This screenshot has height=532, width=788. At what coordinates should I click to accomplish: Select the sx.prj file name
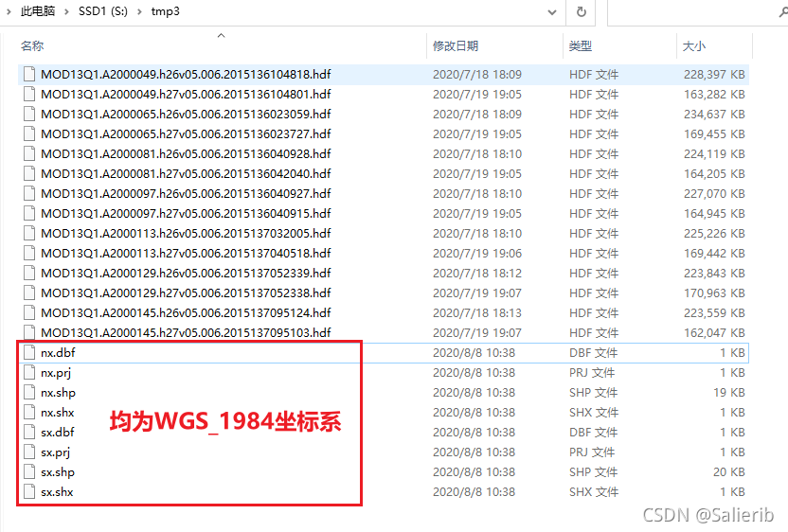tap(55, 452)
